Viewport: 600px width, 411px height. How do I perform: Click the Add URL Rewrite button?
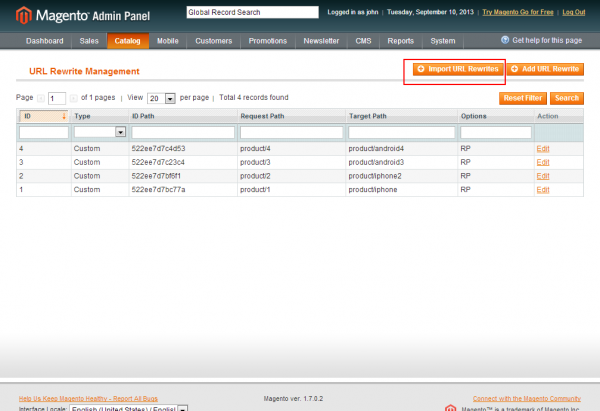[545, 69]
